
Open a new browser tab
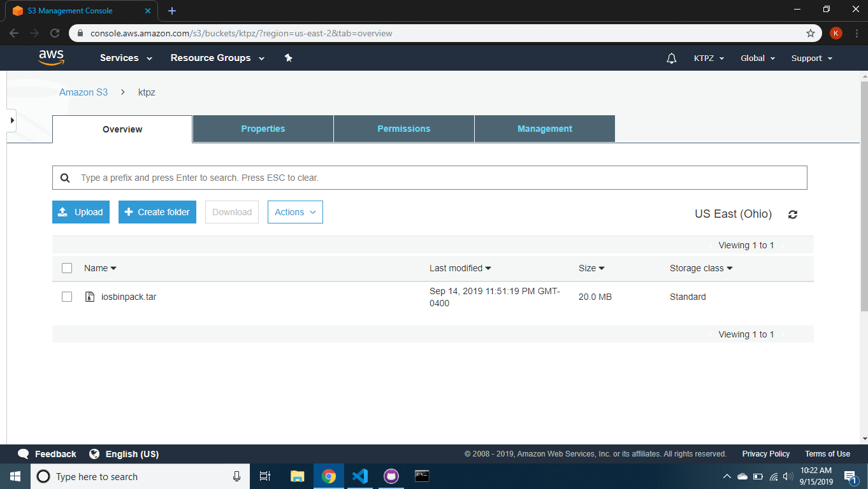pos(172,11)
